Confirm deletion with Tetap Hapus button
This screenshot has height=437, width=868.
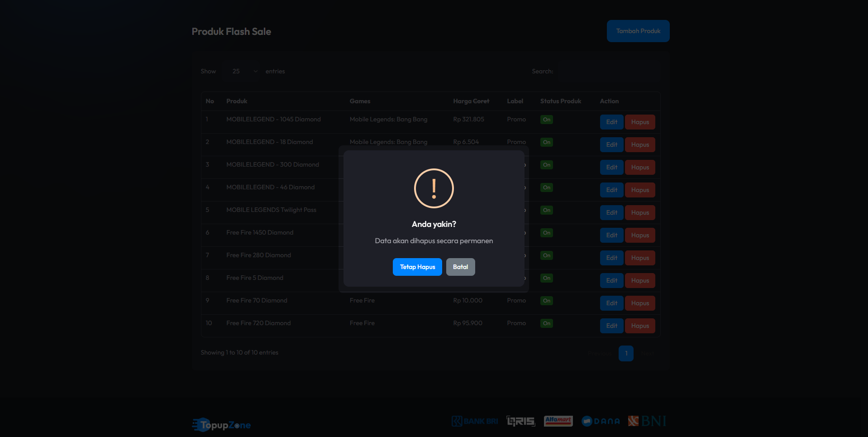(417, 267)
